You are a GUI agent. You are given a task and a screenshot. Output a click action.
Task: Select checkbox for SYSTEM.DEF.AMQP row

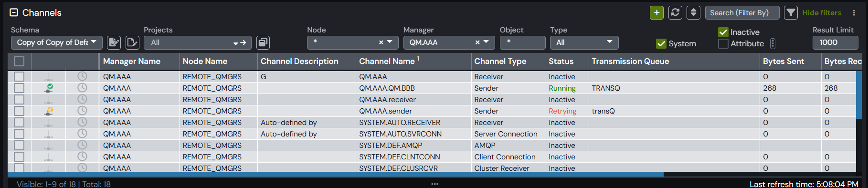tap(19, 145)
